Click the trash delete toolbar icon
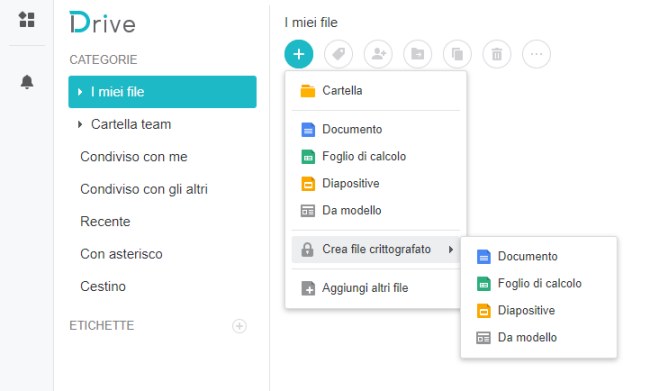The image size is (650, 391). [x=497, y=54]
